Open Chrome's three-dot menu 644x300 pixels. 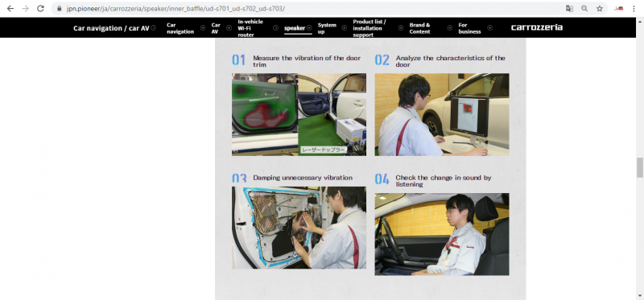click(x=634, y=9)
